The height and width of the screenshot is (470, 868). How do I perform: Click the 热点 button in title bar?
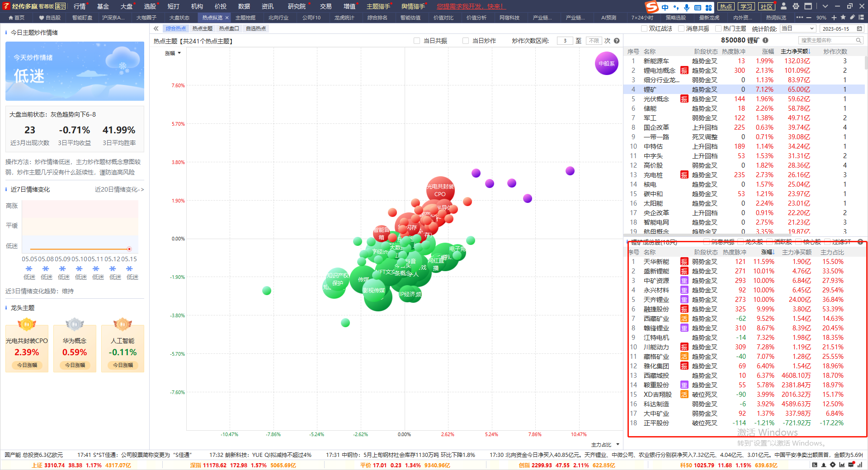tap(726, 6)
